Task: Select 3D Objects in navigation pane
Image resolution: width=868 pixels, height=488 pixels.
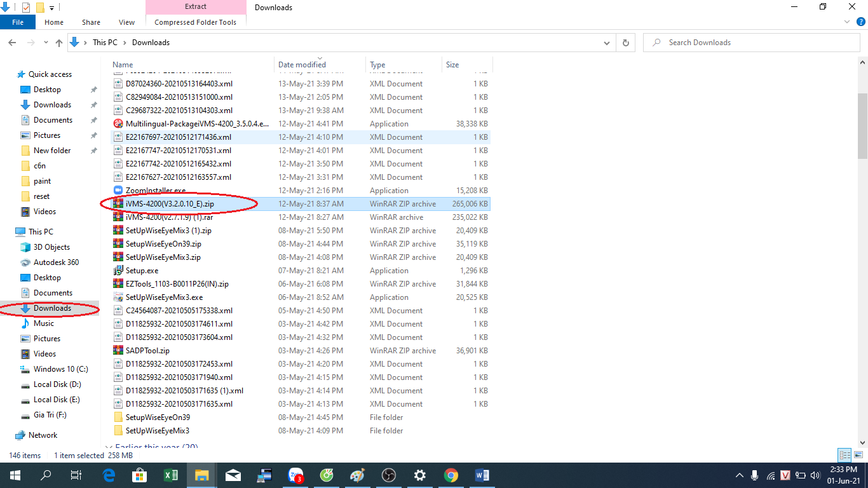Action: [x=51, y=247]
